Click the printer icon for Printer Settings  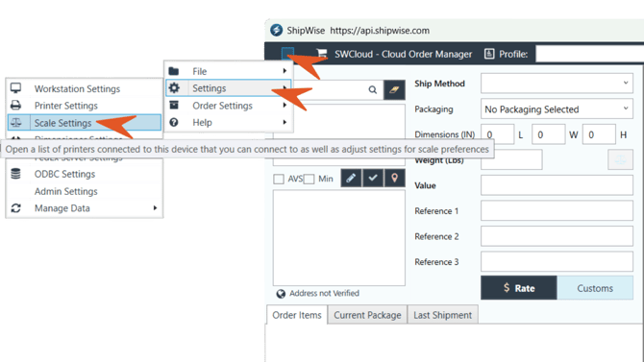click(x=15, y=105)
